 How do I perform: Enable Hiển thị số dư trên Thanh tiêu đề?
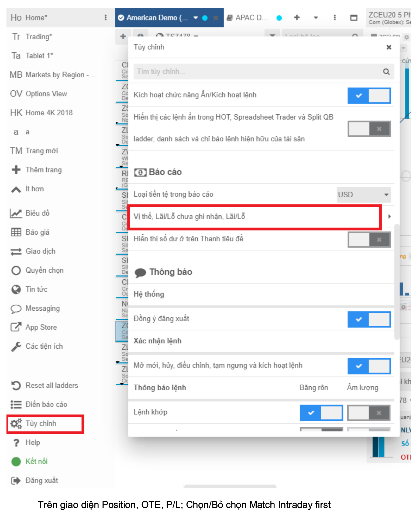[369, 239]
